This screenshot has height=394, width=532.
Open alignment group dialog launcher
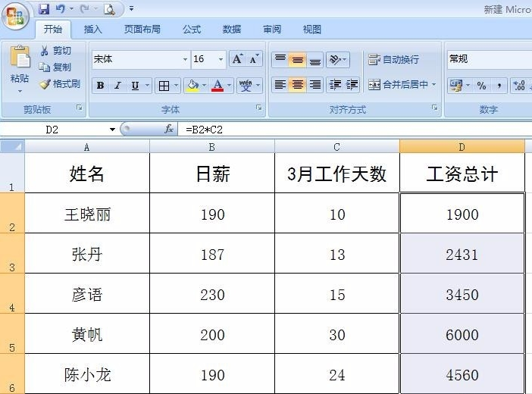coord(435,108)
